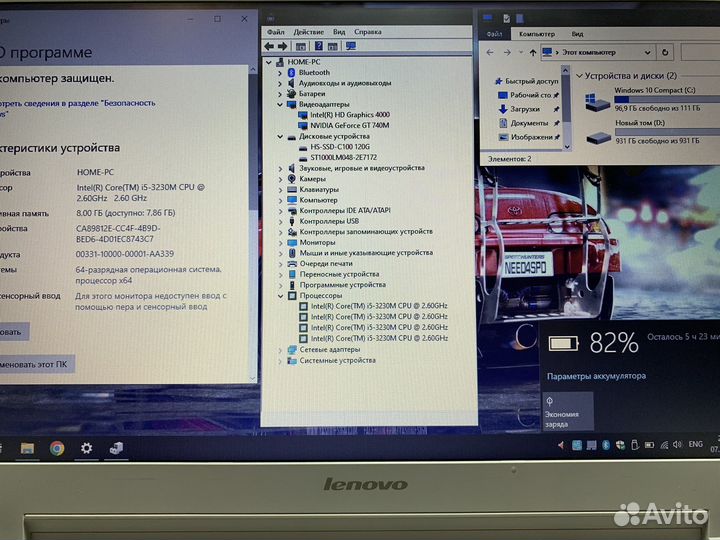Go up one folder level in Explorer
This screenshot has width=720, height=540.
533,53
